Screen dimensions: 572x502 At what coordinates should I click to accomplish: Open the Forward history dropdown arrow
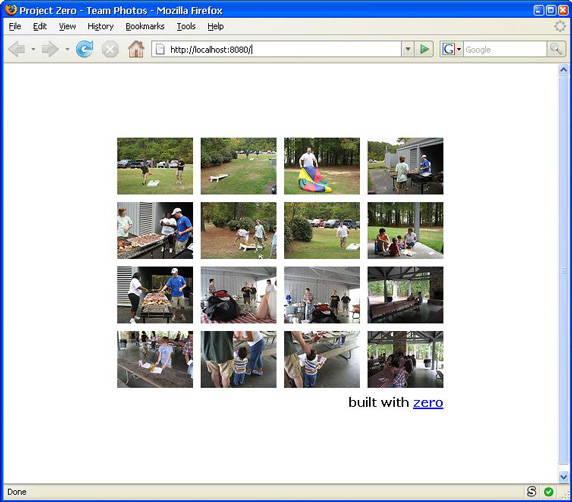click(67, 49)
